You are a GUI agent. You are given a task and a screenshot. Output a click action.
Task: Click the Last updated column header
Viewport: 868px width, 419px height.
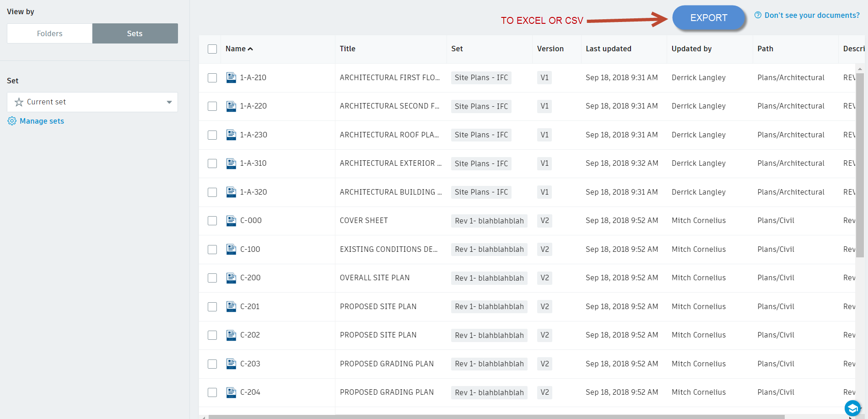608,49
